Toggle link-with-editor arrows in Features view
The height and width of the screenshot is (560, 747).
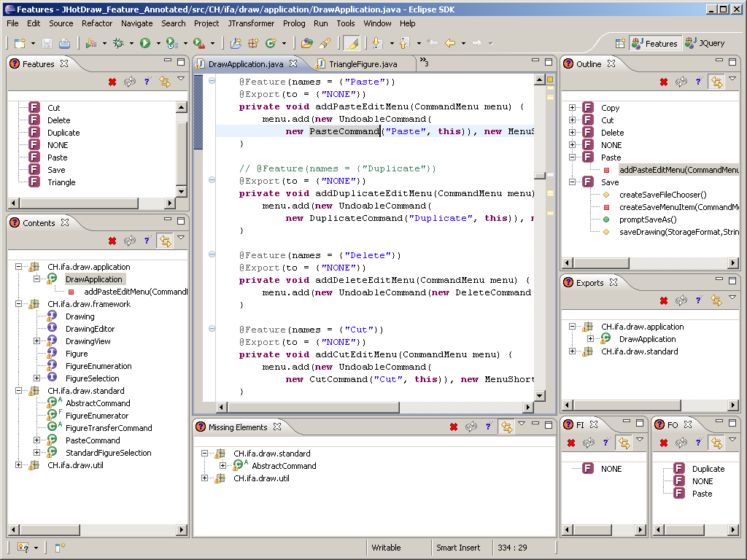165,82
